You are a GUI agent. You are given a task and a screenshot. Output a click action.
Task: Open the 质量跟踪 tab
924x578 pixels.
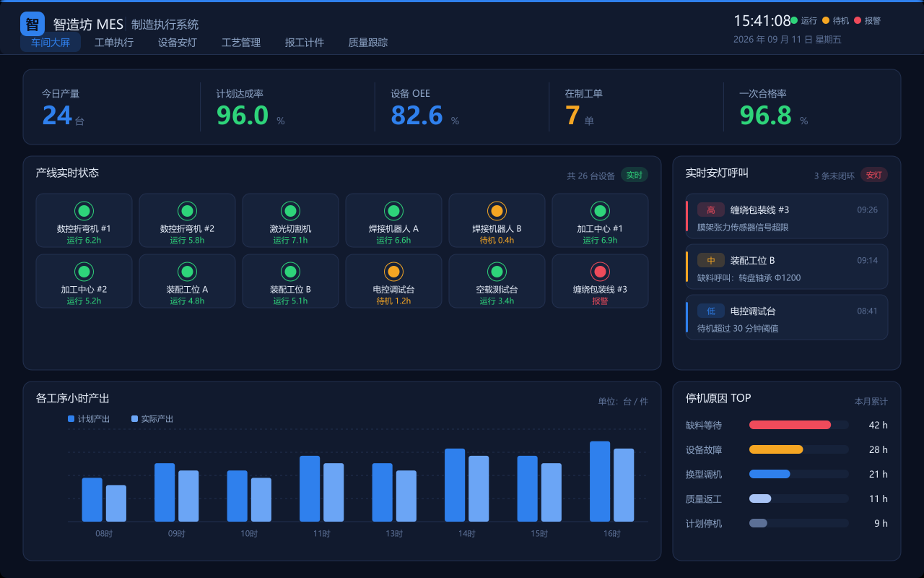pyautogui.click(x=368, y=43)
